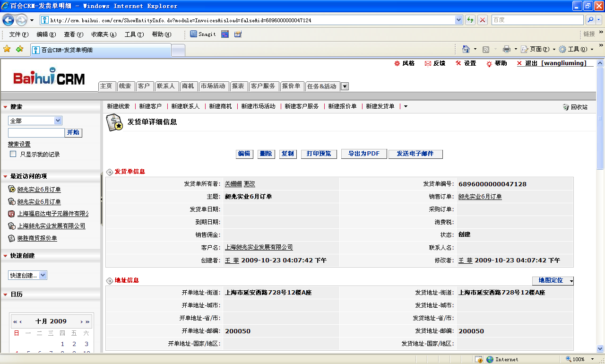Screen dimensions: 605x364
Task: Click the printer icon in IE toolbar
Action: point(507,49)
